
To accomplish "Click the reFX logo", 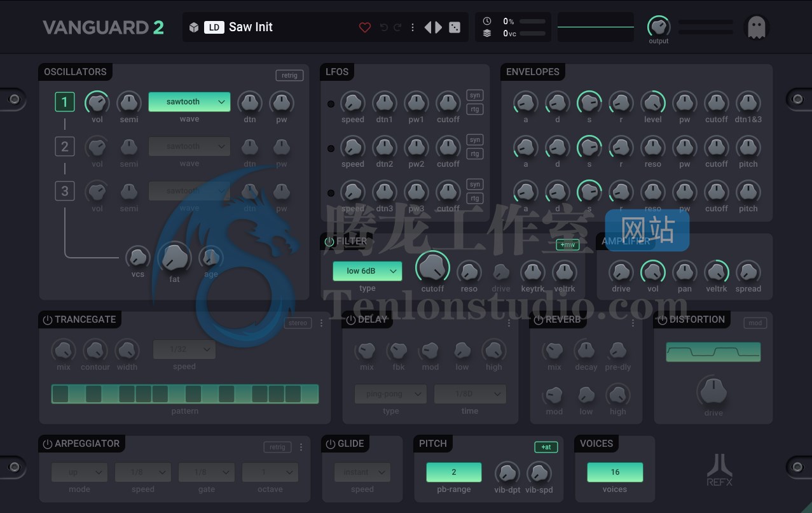I will [720, 470].
